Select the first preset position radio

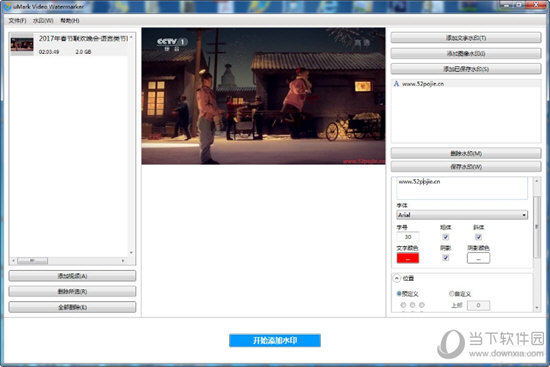point(403,305)
